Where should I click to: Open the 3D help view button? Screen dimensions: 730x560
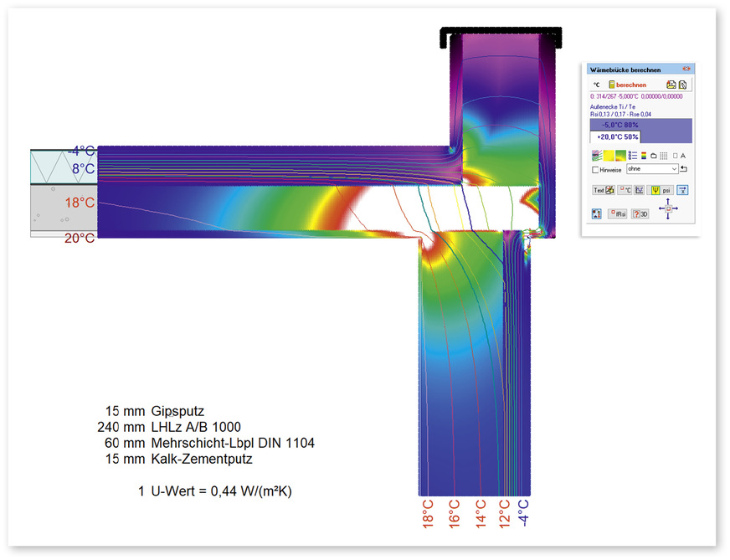tap(641, 213)
